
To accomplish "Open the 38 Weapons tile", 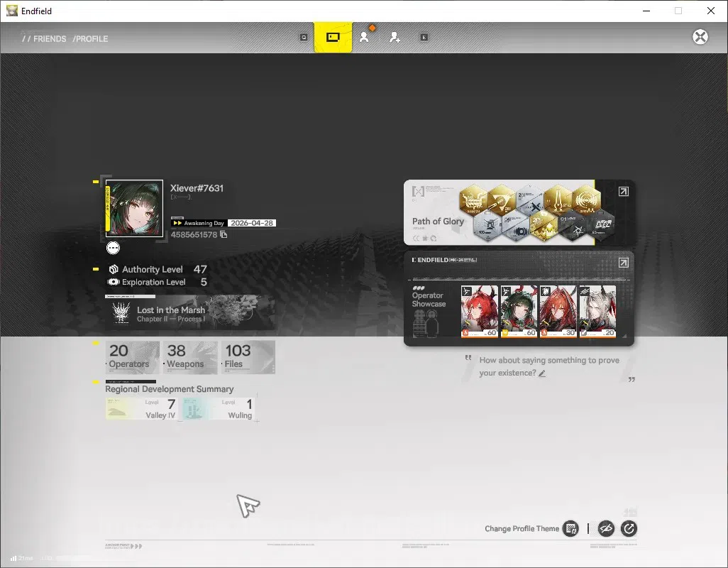I will [x=190, y=358].
